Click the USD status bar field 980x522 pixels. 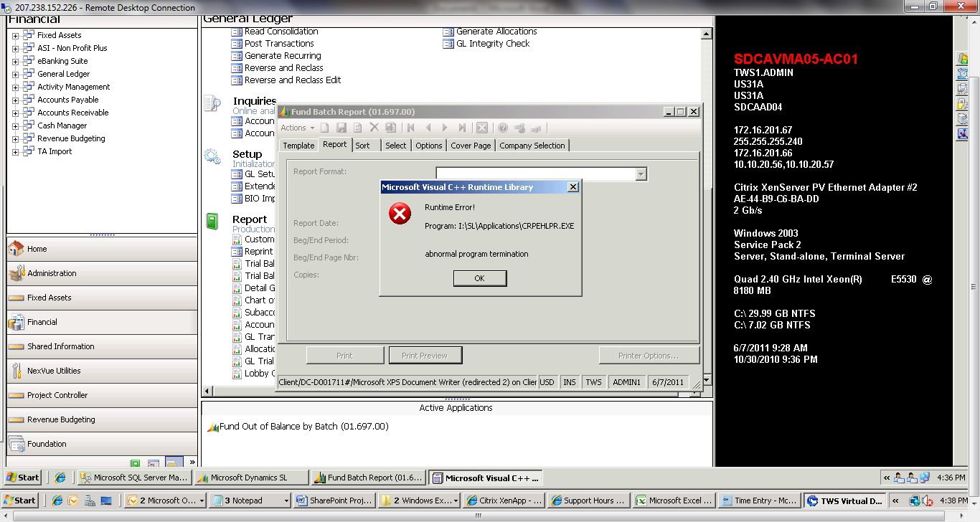[x=547, y=383]
